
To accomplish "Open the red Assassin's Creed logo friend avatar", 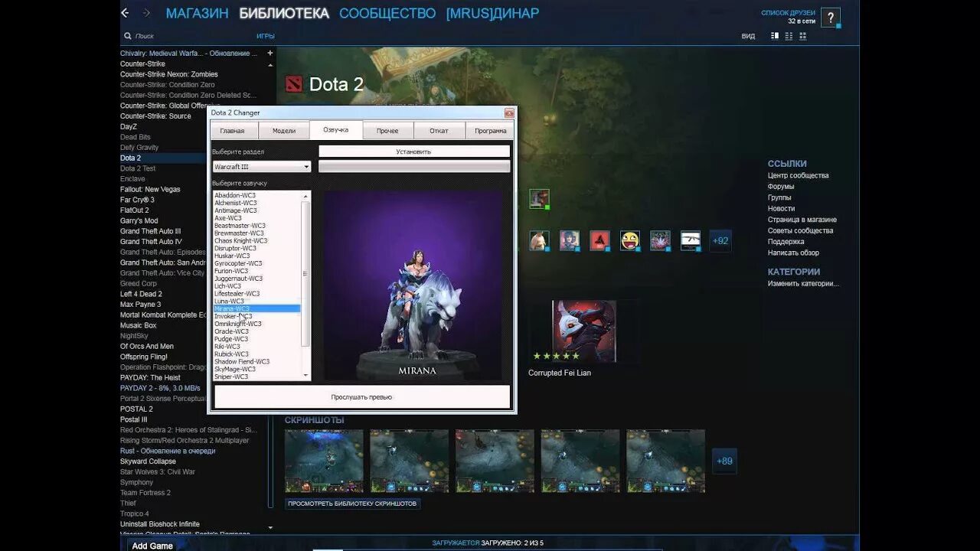I will click(x=599, y=240).
